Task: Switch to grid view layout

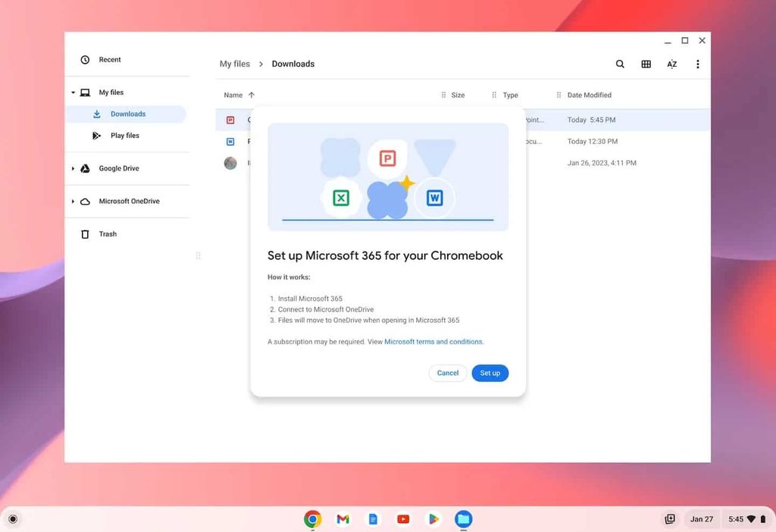Action: [646, 64]
